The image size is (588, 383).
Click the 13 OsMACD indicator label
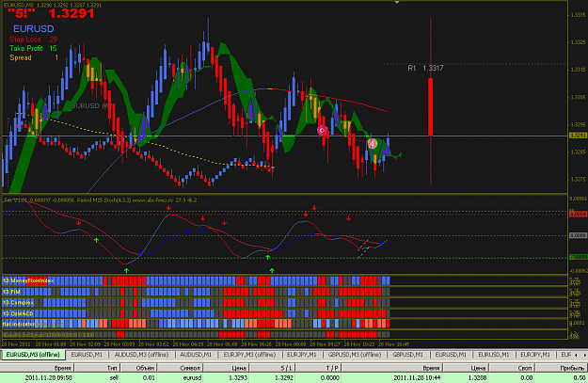pyautogui.click(x=18, y=313)
